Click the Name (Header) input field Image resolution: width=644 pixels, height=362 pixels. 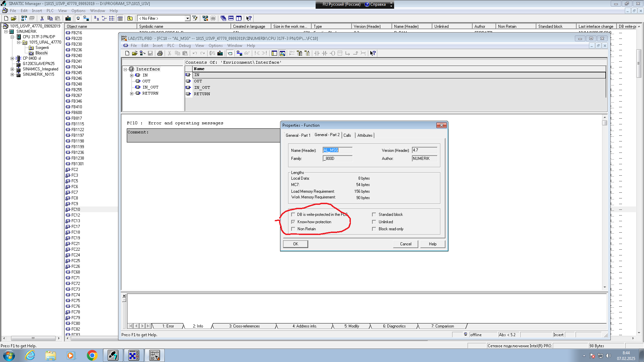[x=337, y=150]
